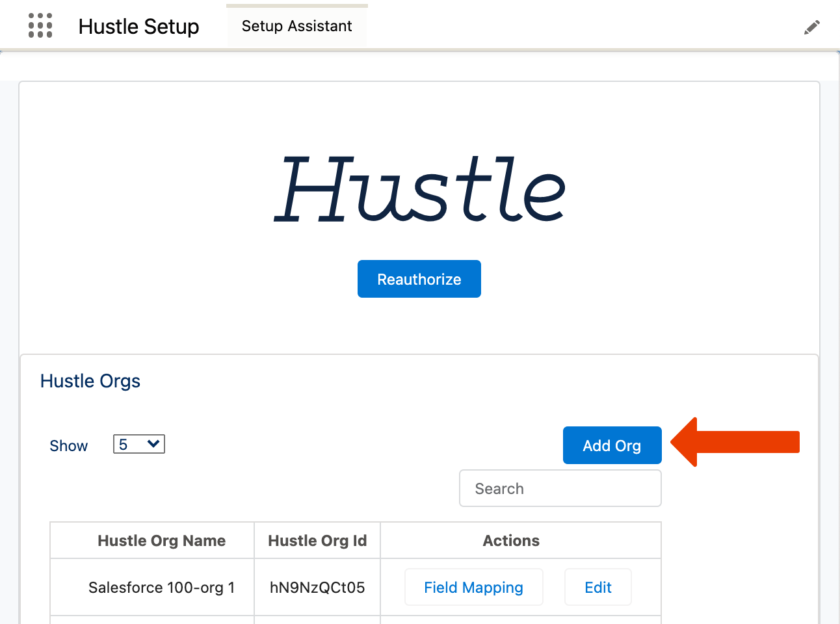Select the hN9NzQCt05 org id cell
Screen dimensions: 840x624
click(x=317, y=587)
